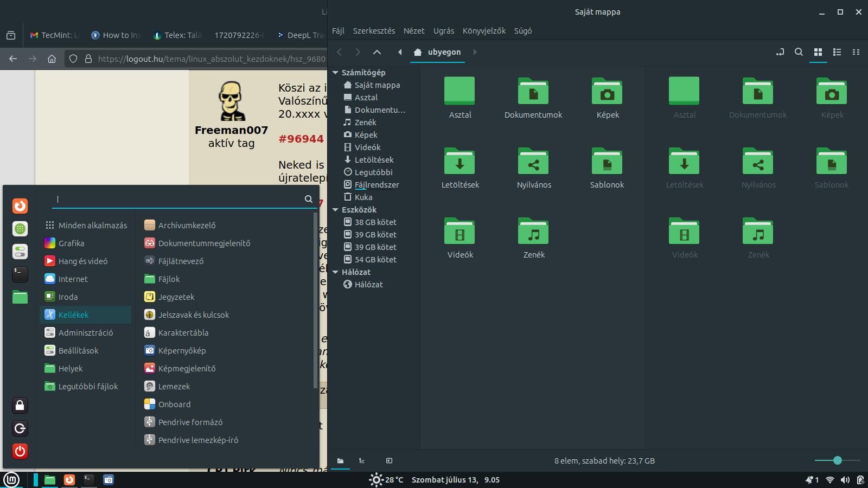Open Fájlrendszer in the sidebar
The image size is (868, 488).
pos(371,185)
